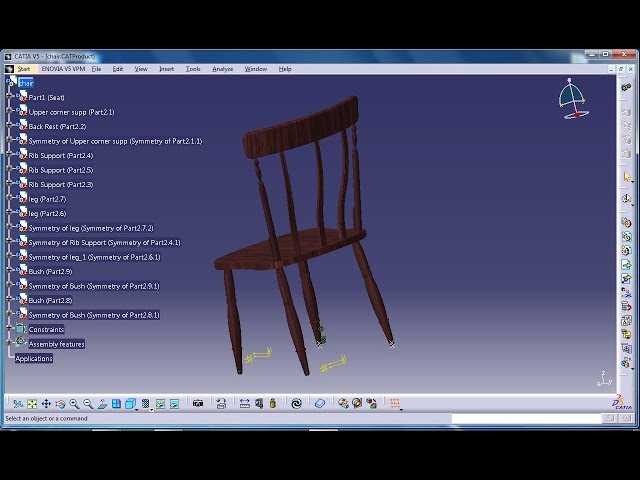Open the Isometric View dropdown arrow
The height and width of the screenshot is (480, 640).
[137, 409]
